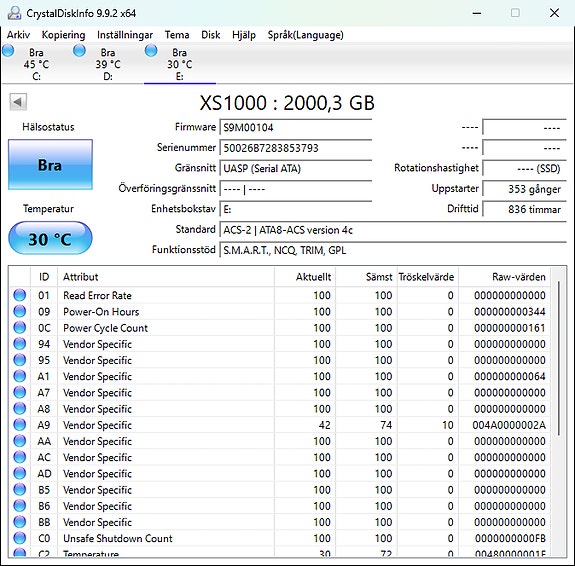575x566 pixels.
Task: Click threshold value 10 in A9 row
Action: click(448, 425)
